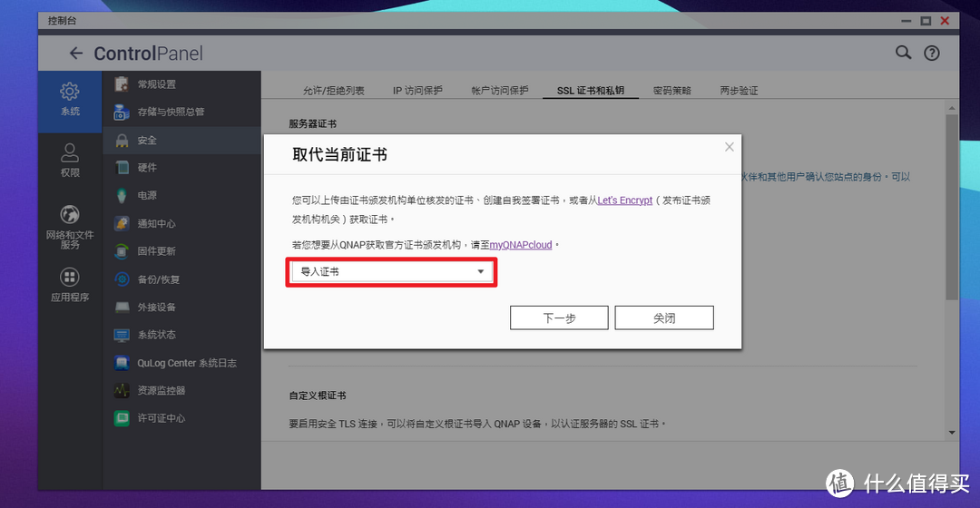Open the myQNAPcloud link
The height and width of the screenshot is (508, 980).
521,245
